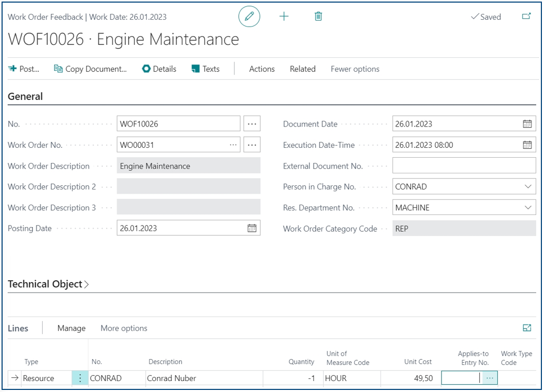Click the pencil edit icon
Viewport: 544px width, 392px height.
[x=249, y=16]
